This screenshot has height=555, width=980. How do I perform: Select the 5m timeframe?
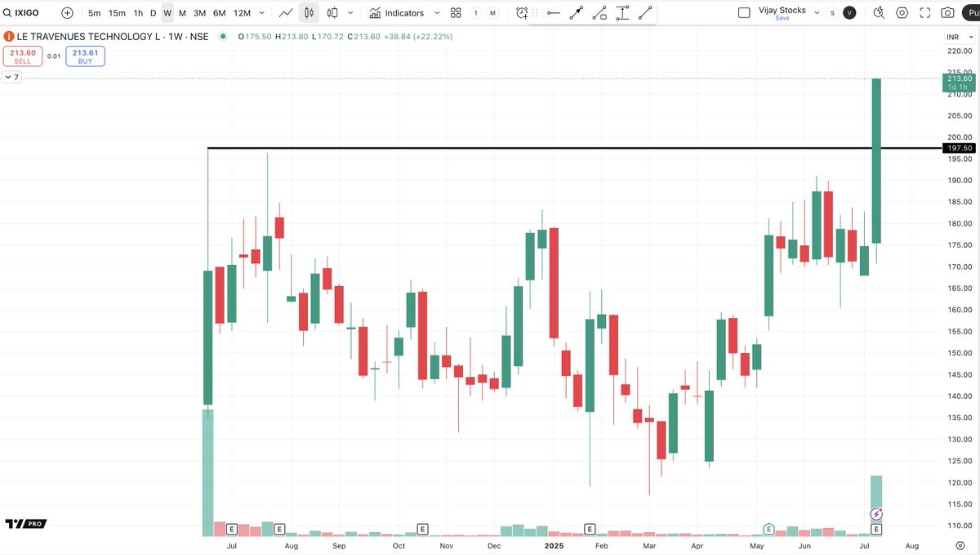tap(95, 13)
